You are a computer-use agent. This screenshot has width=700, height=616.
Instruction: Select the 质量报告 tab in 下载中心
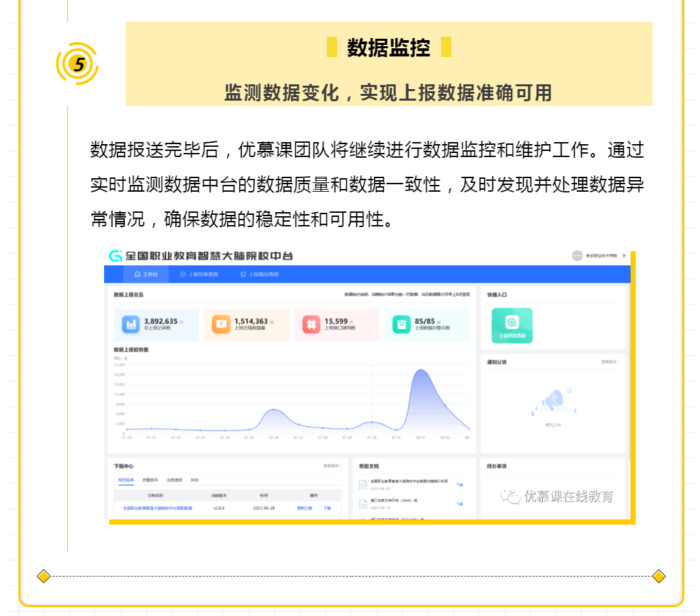149,480
